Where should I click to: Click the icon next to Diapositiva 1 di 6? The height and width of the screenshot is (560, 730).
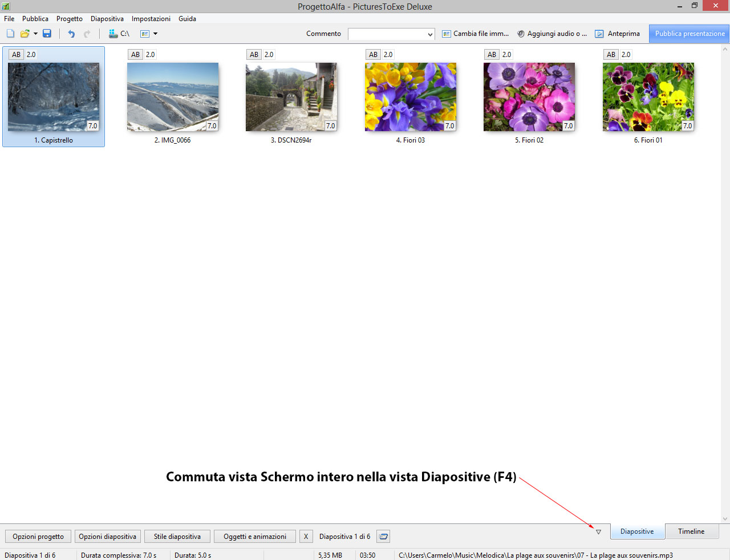(x=384, y=537)
